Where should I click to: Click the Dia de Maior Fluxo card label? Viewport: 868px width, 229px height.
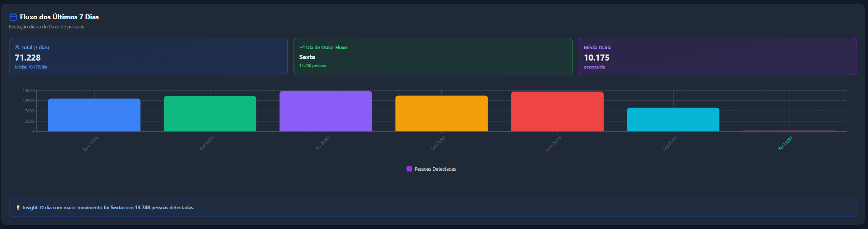(x=326, y=47)
